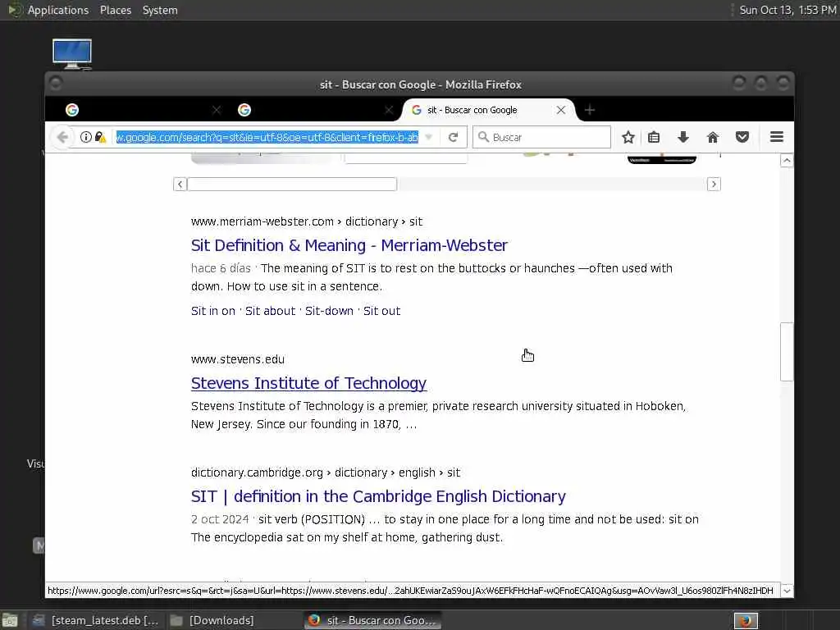840x630 pixels.
Task: Open the 'Sit about' sublink
Action: [271, 311]
